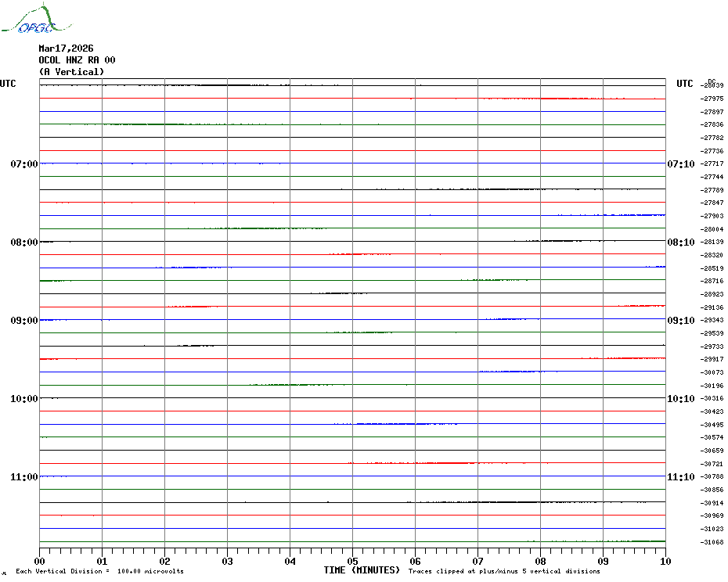
Task: Click the 10 minute tick label
Action: click(665, 561)
